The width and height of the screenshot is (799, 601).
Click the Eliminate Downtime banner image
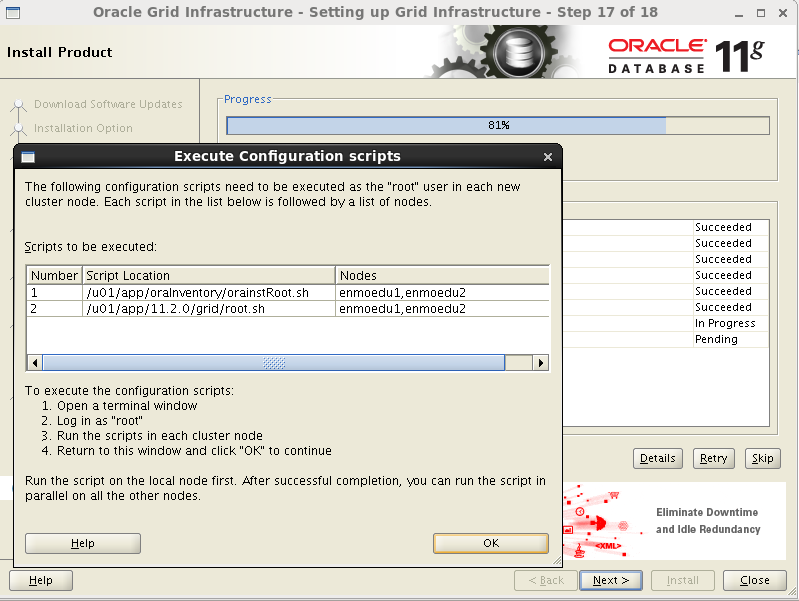[674, 521]
